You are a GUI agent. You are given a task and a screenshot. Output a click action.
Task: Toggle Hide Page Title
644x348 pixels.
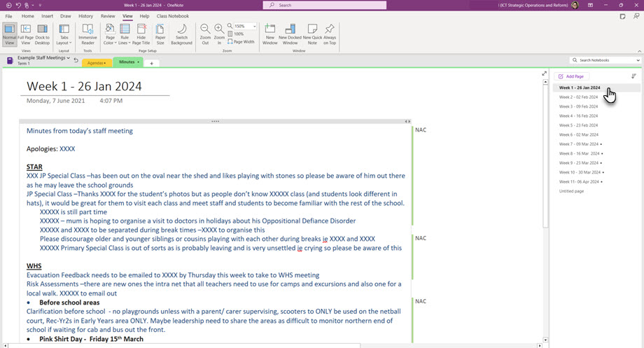point(141,34)
